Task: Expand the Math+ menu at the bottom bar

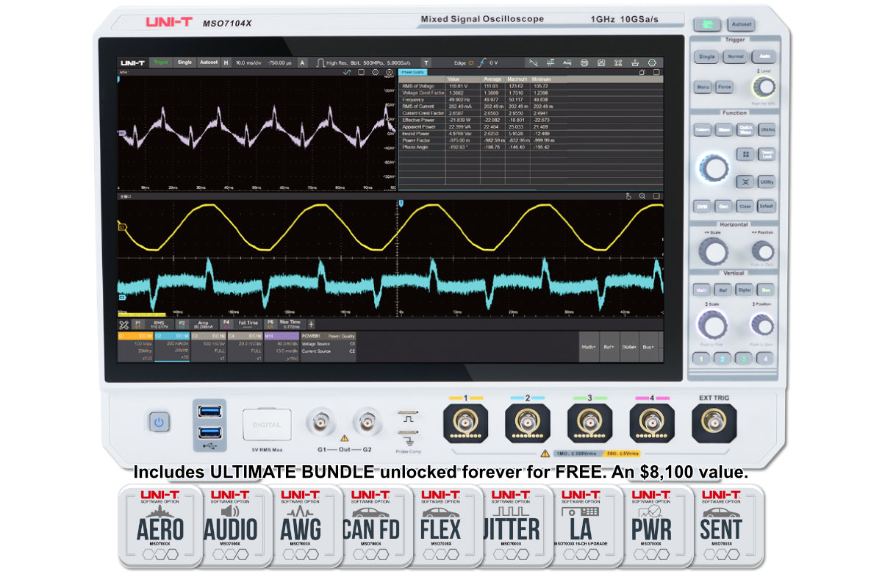Action: click(x=589, y=347)
